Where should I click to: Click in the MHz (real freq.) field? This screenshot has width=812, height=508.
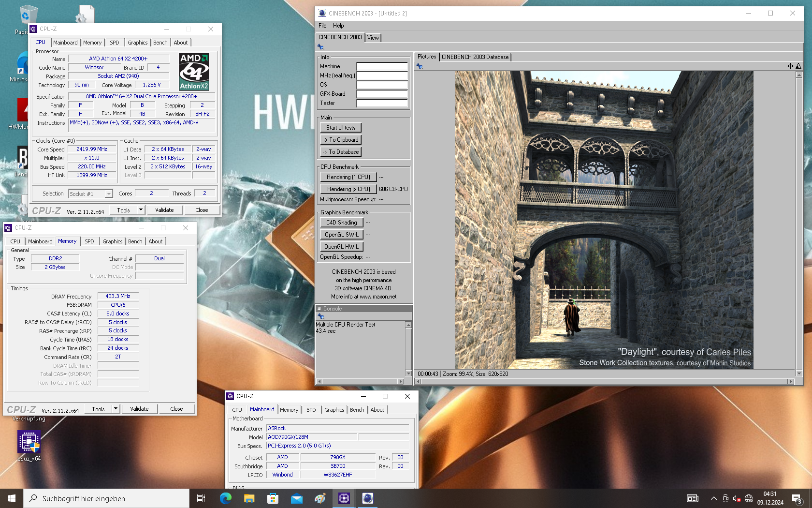click(x=382, y=75)
